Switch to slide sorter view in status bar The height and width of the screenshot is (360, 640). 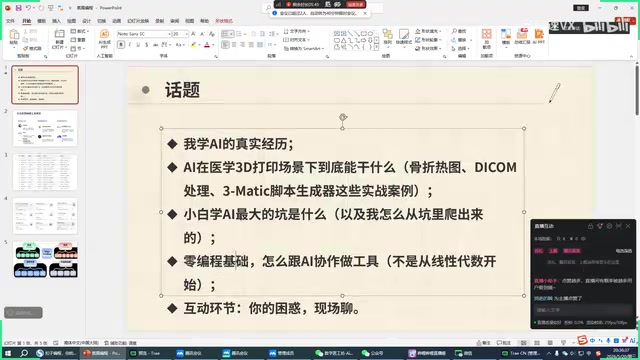click(537, 343)
